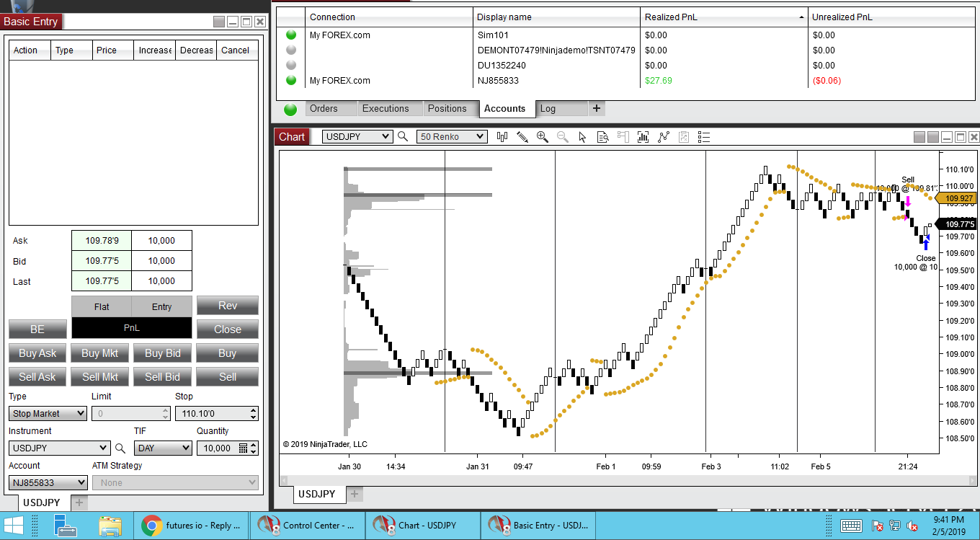The width and height of the screenshot is (980, 540).
Task: Select the Sim101 display name
Action: pyautogui.click(x=493, y=35)
